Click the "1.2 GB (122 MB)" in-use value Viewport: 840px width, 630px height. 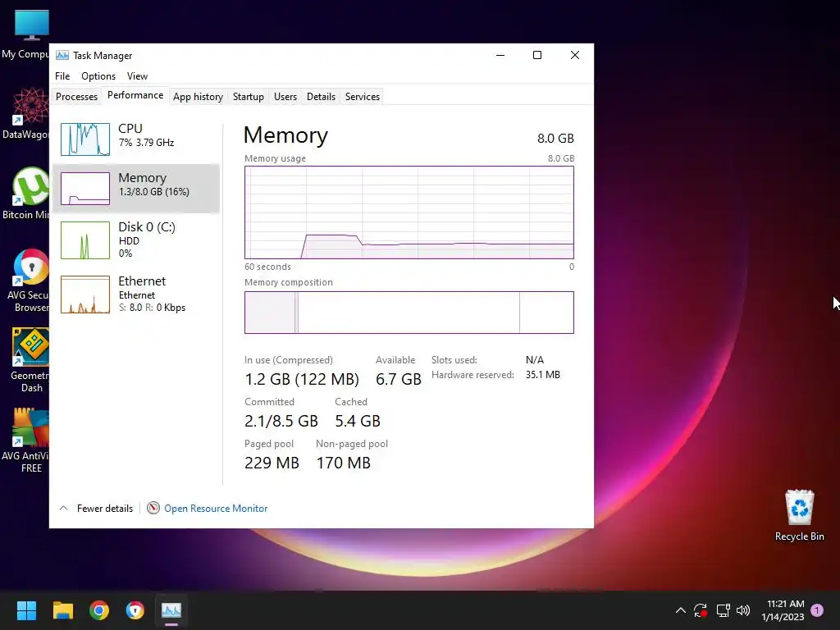(302, 379)
